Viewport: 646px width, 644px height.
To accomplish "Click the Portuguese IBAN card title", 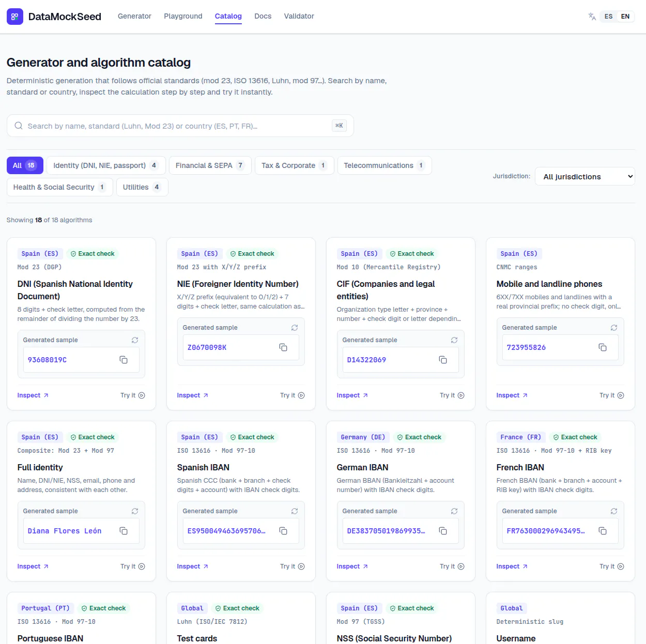I will (50, 638).
